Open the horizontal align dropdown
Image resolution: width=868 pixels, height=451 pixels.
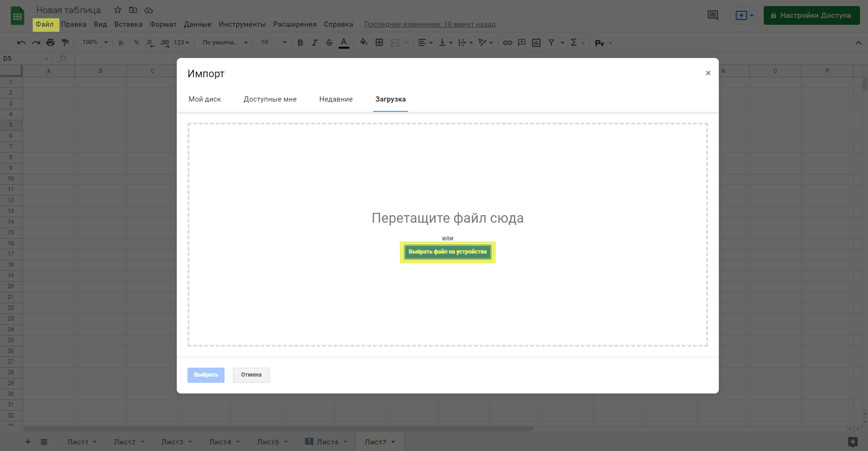(x=425, y=43)
